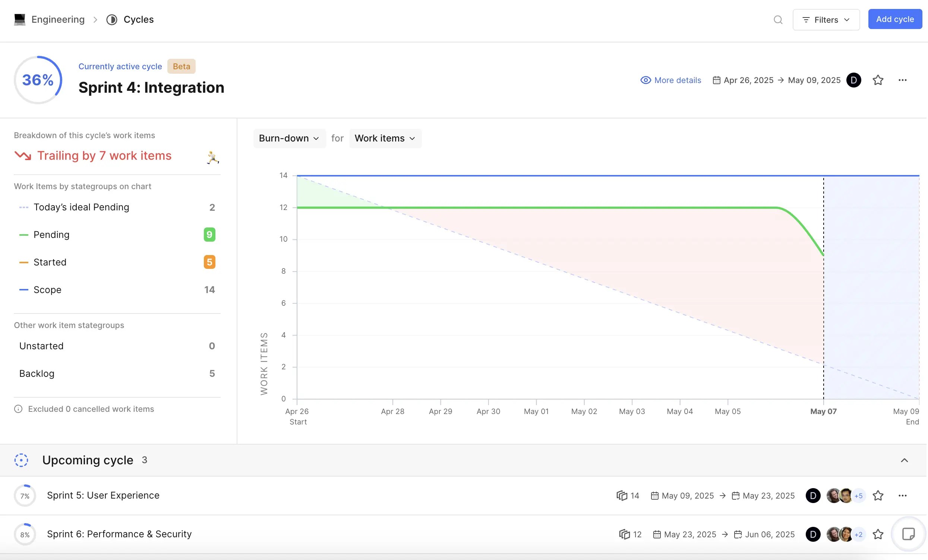Click the 36% circular progress indicator

(38, 80)
